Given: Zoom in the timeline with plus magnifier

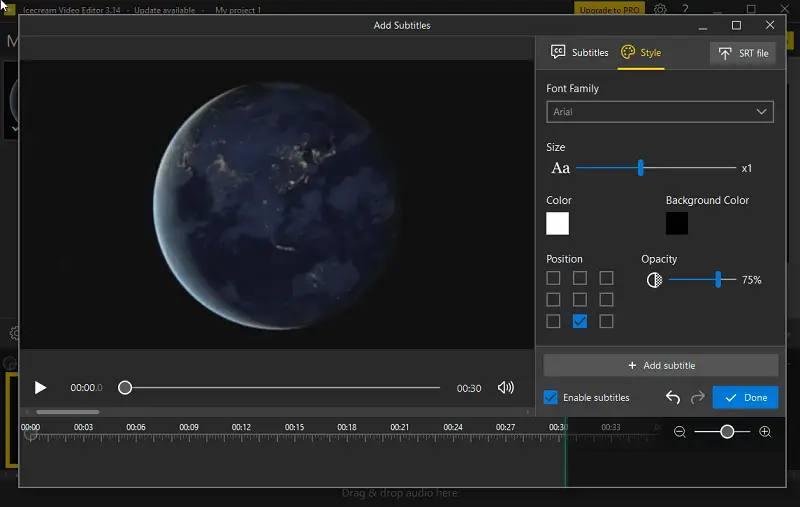Looking at the screenshot, I should (765, 432).
